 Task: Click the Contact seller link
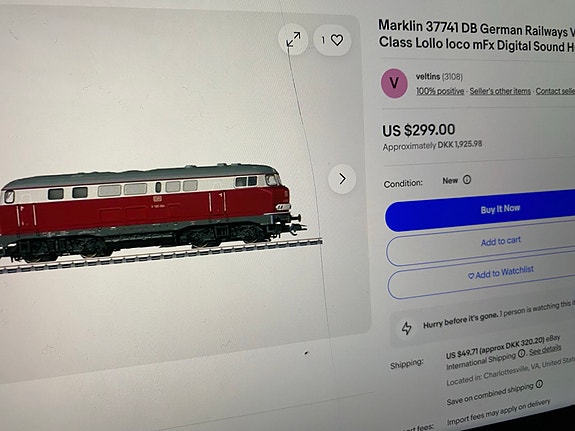point(555,91)
